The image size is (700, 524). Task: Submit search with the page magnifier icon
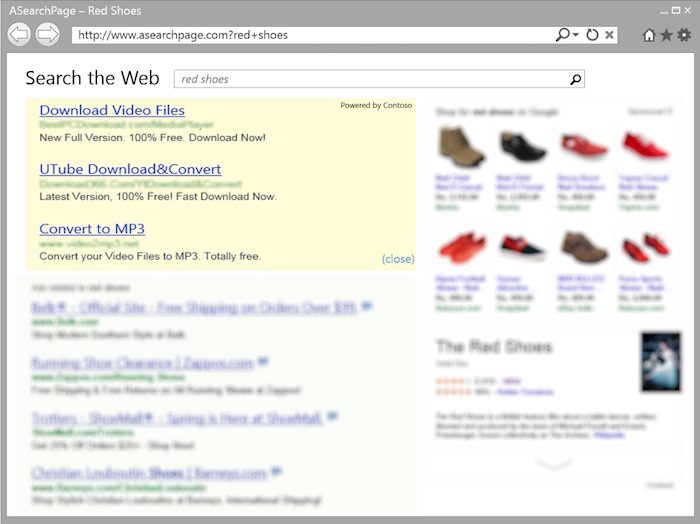coord(576,79)
